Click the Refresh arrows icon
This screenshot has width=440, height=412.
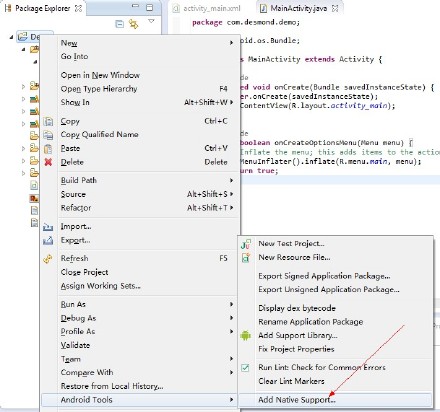[x=48, y=259]
